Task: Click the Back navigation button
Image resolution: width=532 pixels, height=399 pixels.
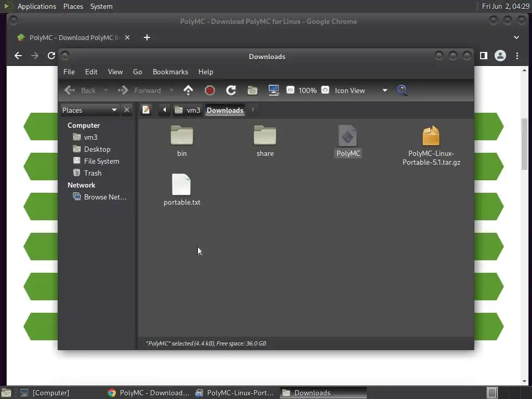Action: [81, 90]
